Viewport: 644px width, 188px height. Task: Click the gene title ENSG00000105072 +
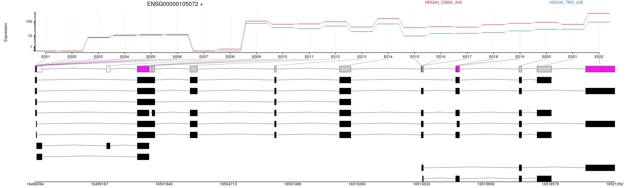pos(175,4)
